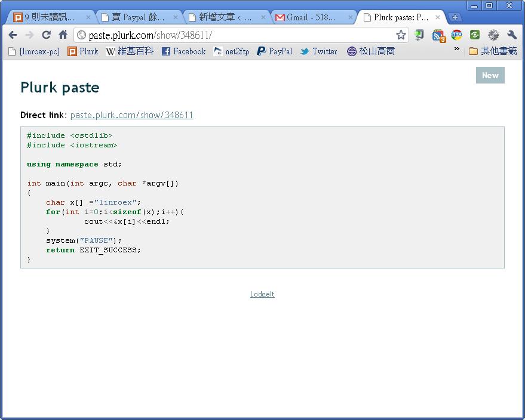Image resolution: width=525 pixels, height=420 pixels.
Task: Click the 'char x[] ="linroex";' line
Action: [x=93, y=202]
